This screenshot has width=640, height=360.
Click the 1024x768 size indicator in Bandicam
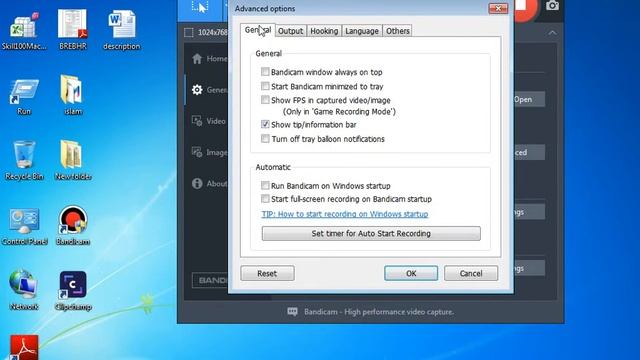coord(212,32)
